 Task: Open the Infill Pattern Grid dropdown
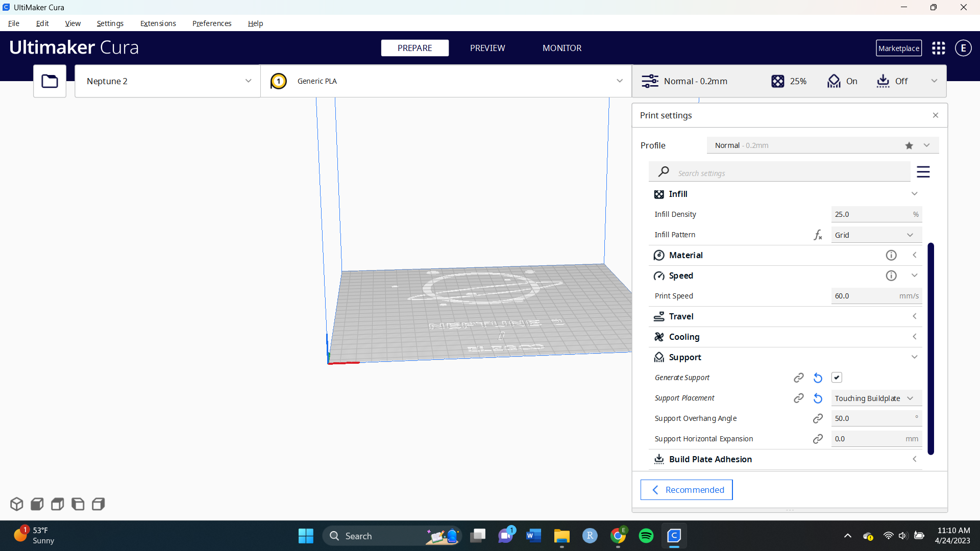pyautogui.click(x=876, y=235)
